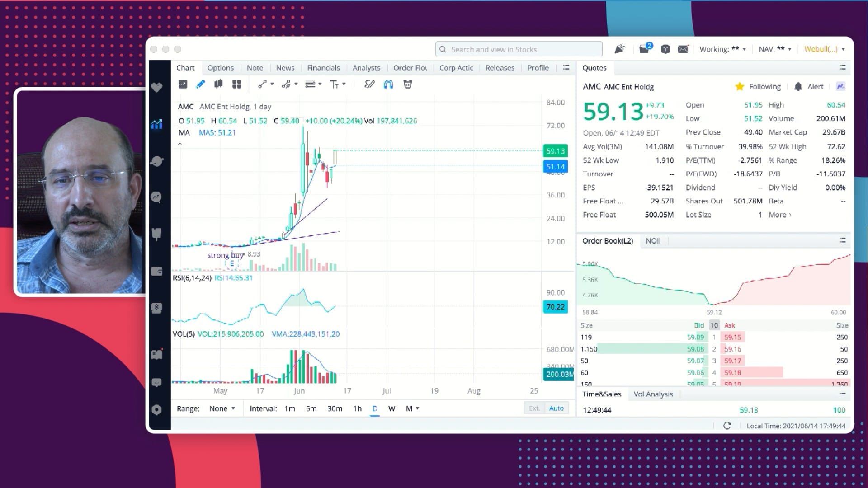The width and height of the screenshot is (868, 488).
Task: Open the markets planet icon in sidebar
Action: (x=156, y=161)
